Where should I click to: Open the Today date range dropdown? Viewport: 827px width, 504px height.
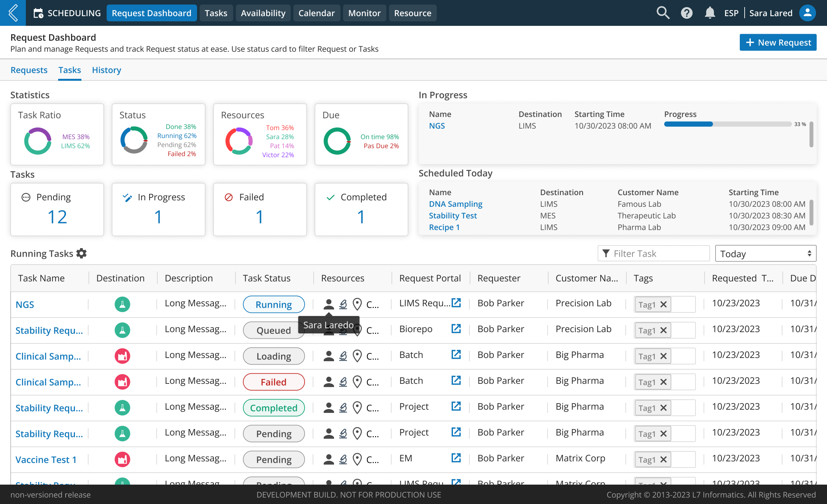765,254
